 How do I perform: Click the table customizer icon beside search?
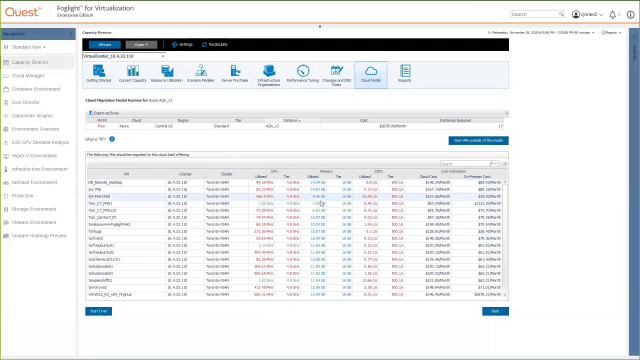pos(505,164)
